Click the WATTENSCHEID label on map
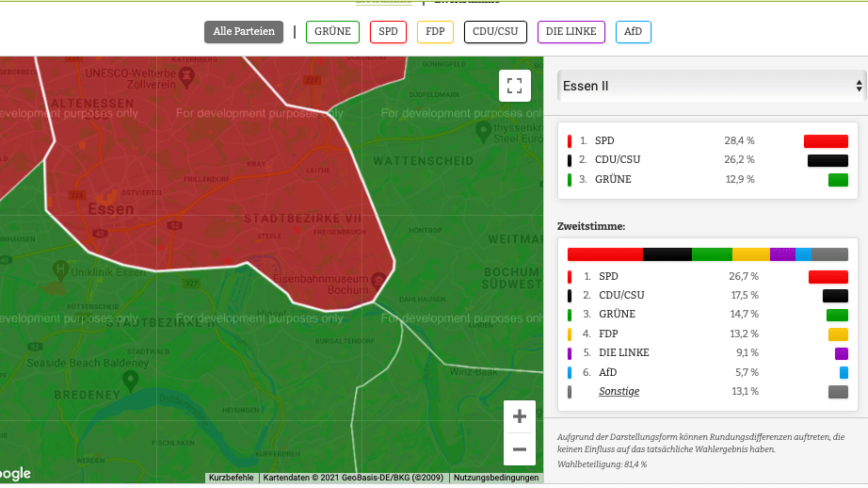This screenshot has height=488, width=868. (x=423, y=161)
